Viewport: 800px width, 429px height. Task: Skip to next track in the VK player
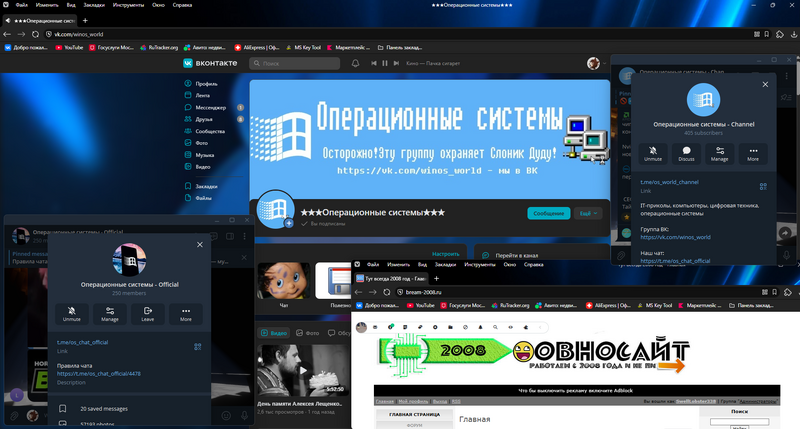tap(396, 63)
